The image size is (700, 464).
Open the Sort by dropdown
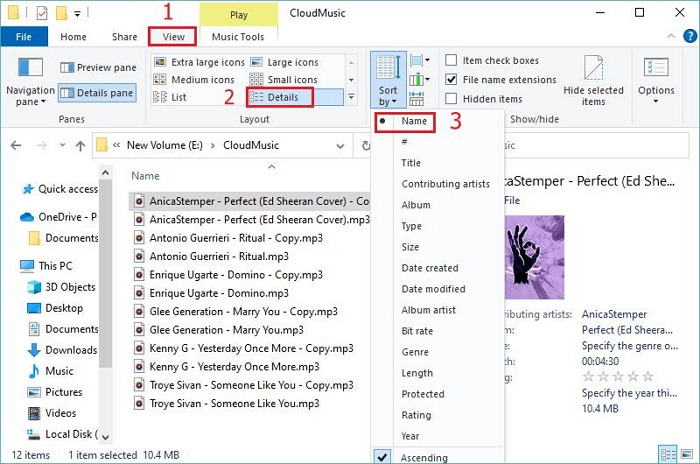point(388,80)
